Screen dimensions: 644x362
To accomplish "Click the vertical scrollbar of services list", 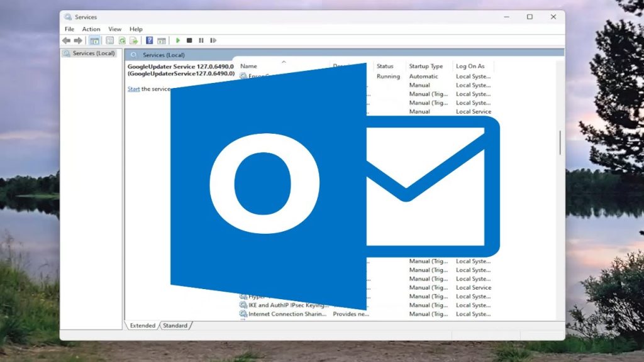I will point(560,143).
